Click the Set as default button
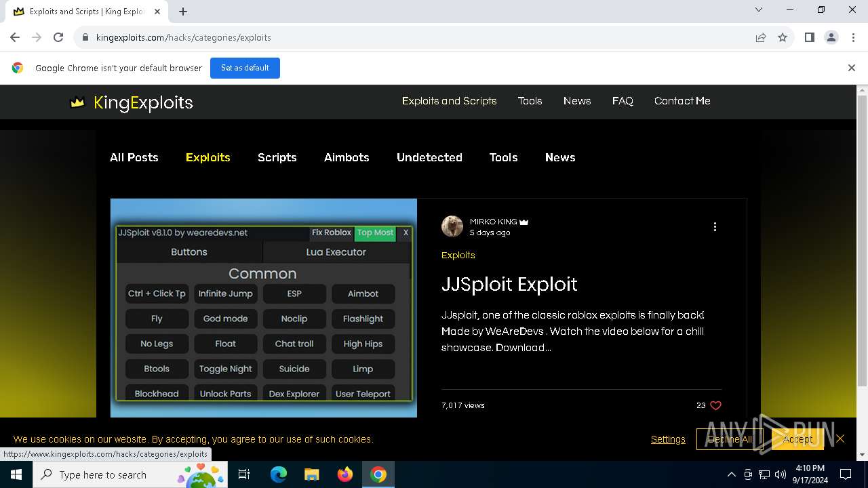Screen dimensions: 868x488 (x=245, y=68)
